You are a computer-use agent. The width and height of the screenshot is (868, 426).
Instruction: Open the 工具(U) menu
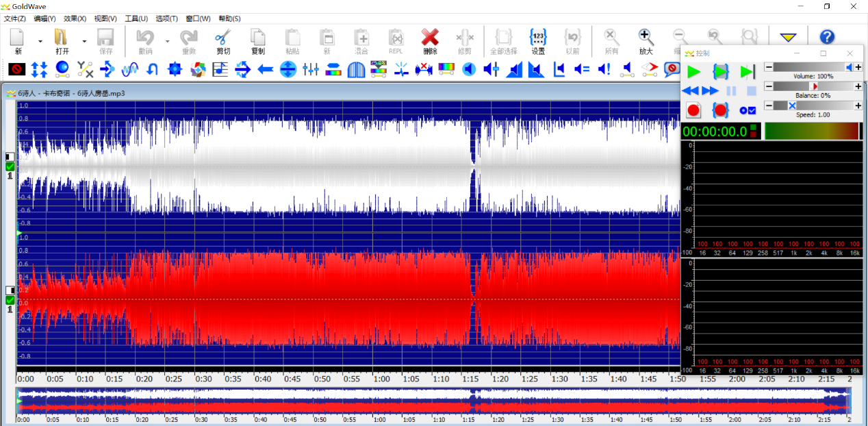tap(136, 18)
